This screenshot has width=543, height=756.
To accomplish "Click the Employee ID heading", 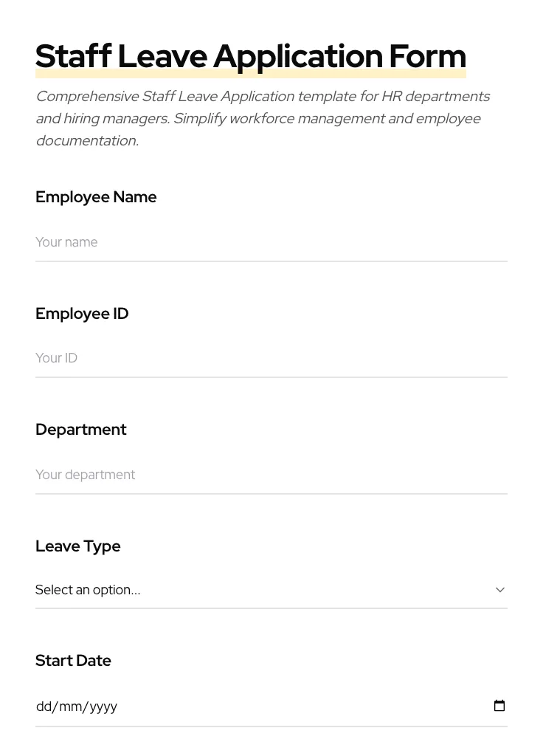I will pos(82,313).
